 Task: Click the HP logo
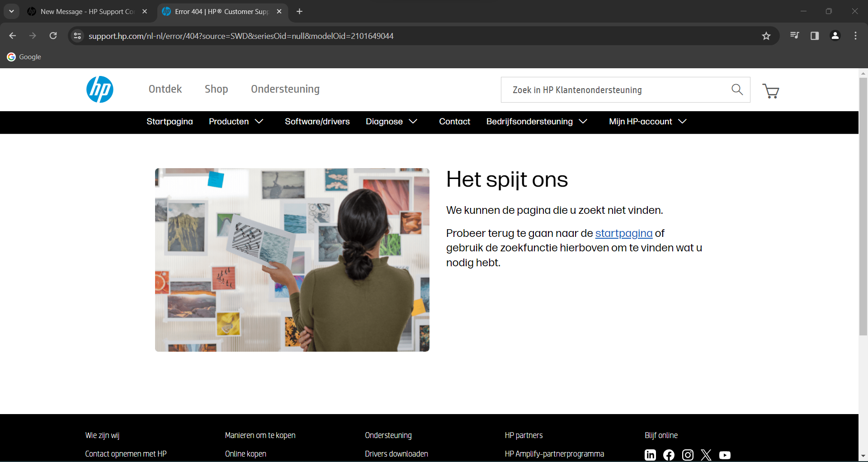[99, 90]
